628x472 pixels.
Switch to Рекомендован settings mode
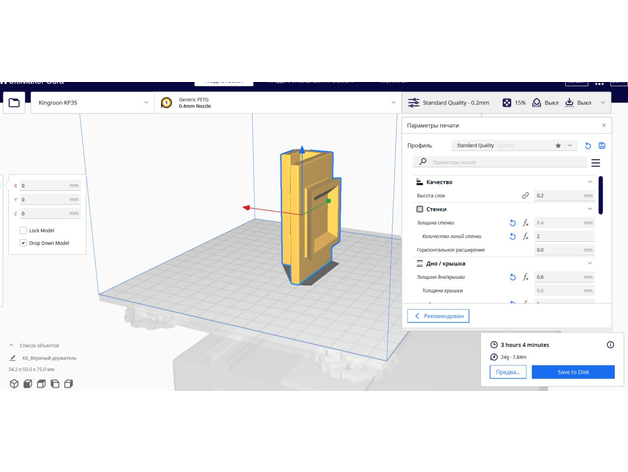click(440, 316)
